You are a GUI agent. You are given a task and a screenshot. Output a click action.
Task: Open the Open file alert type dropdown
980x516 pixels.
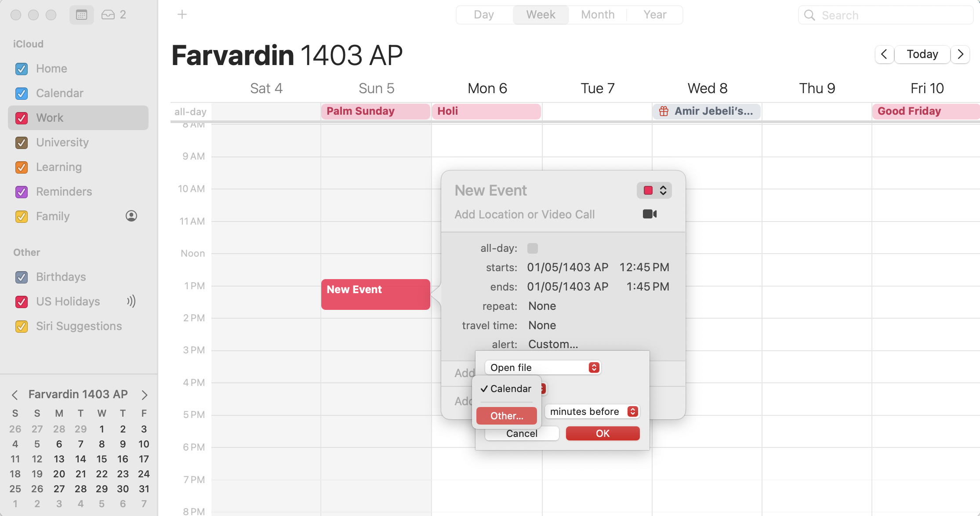543,367
